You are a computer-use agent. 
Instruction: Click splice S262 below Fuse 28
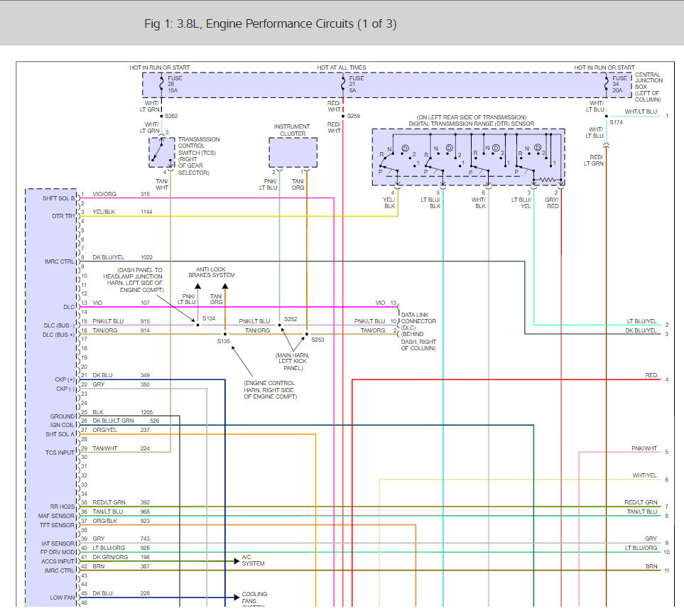(162, 116)
